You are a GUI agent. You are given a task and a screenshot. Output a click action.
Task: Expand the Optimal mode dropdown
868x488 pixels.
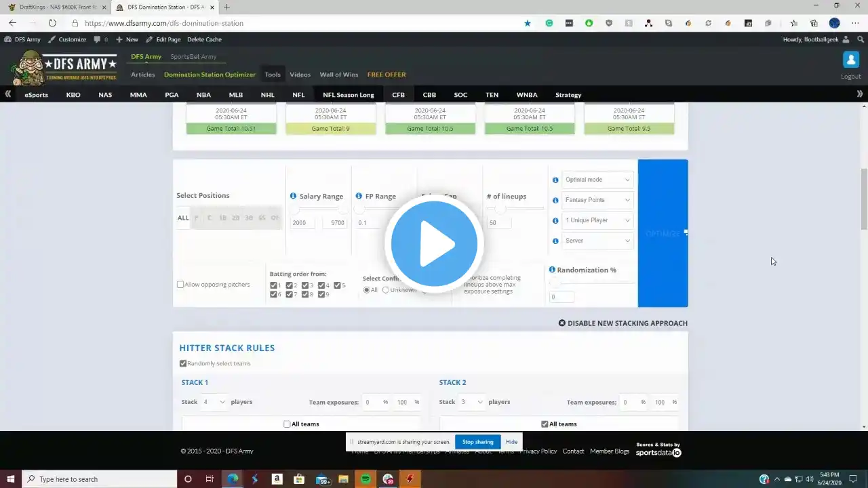(x=597, y=180)
